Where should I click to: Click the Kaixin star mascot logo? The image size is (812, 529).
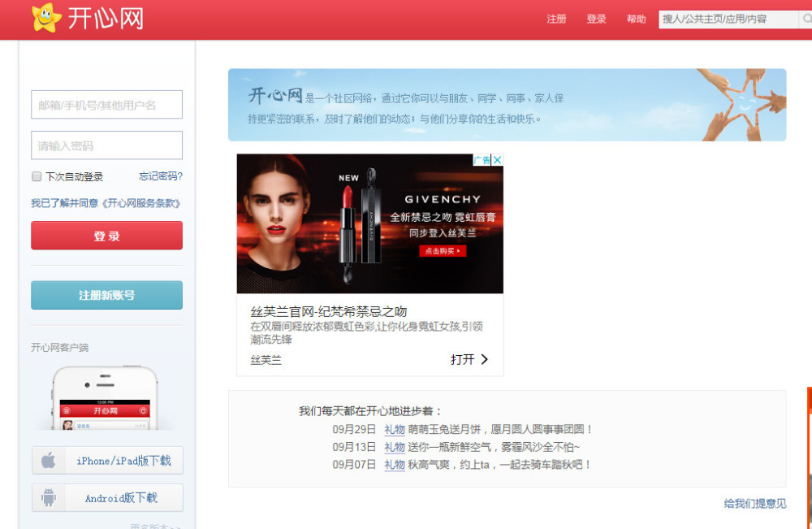coord(46,18)
